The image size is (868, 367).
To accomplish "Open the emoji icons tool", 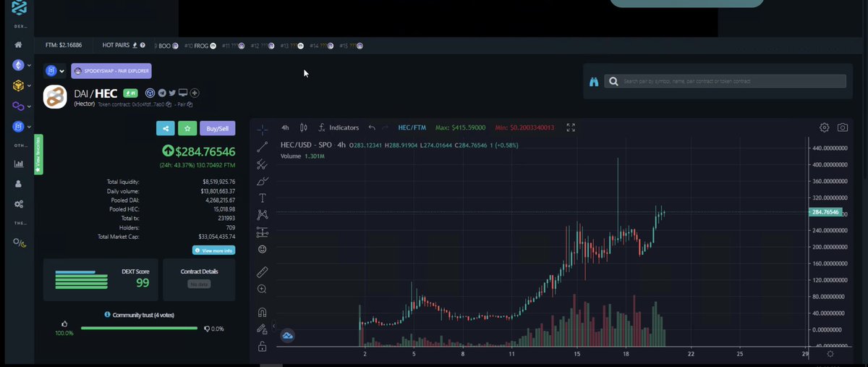I will [x=263, y=249].
